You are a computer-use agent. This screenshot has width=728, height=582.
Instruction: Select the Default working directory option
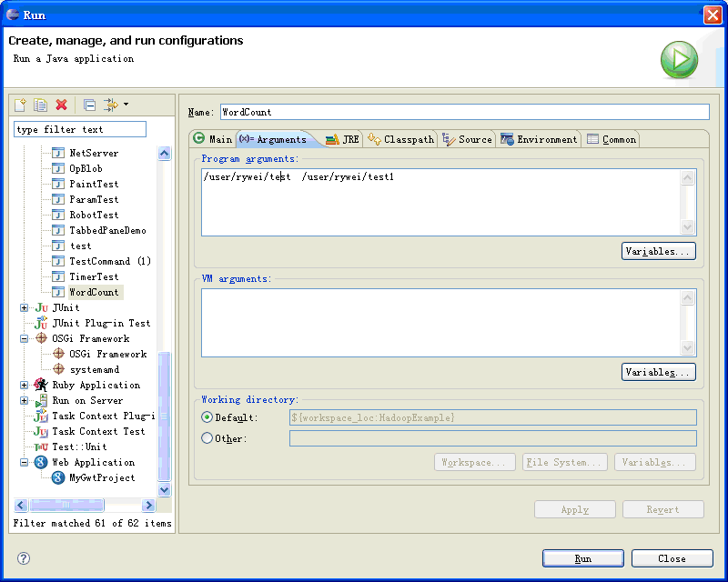pyautogui.click(x=207, y=417)
